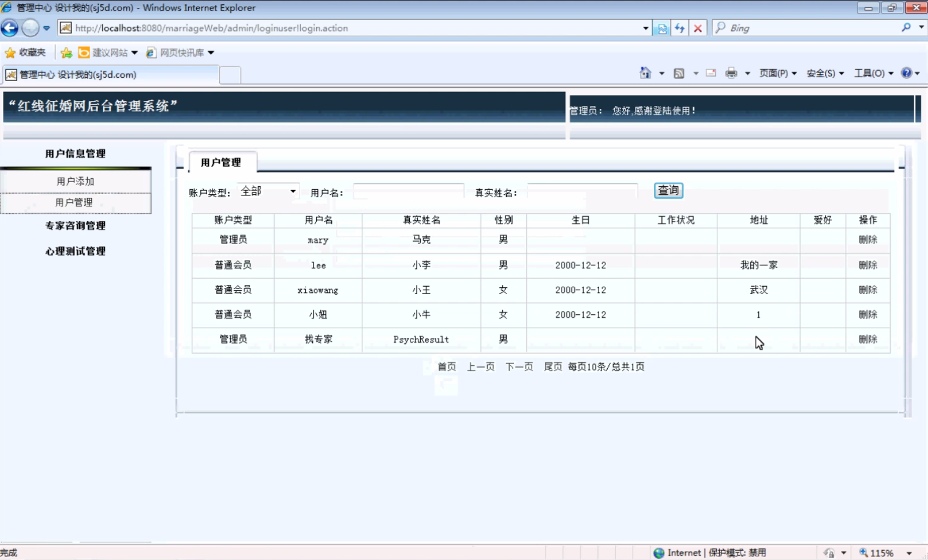Viewport: 928px width, 560px height.
Task: Click the 查询 search button
Action: [668, 191]
